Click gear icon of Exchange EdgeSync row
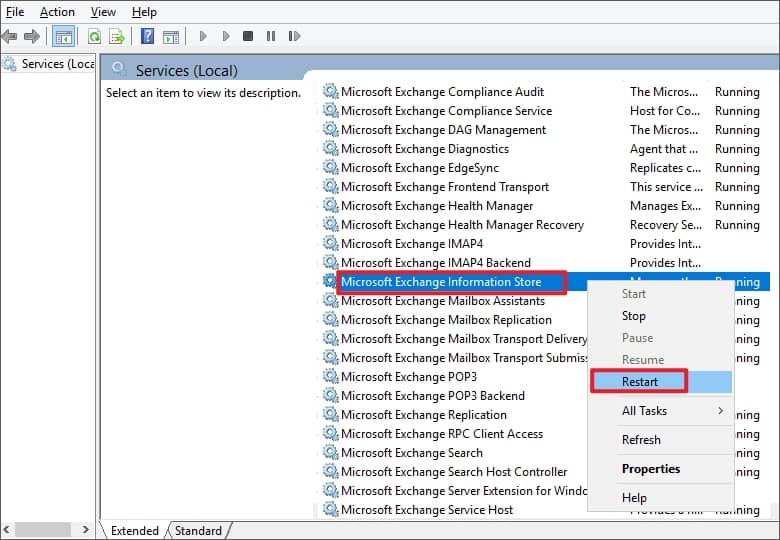The height and width of the screenshot is (540, 780). click(330, 167)
